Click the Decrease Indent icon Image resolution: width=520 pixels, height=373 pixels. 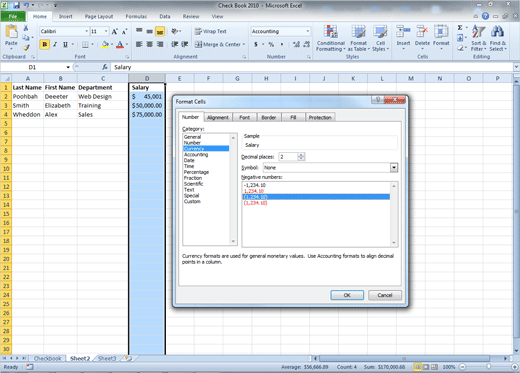[175, 44]
